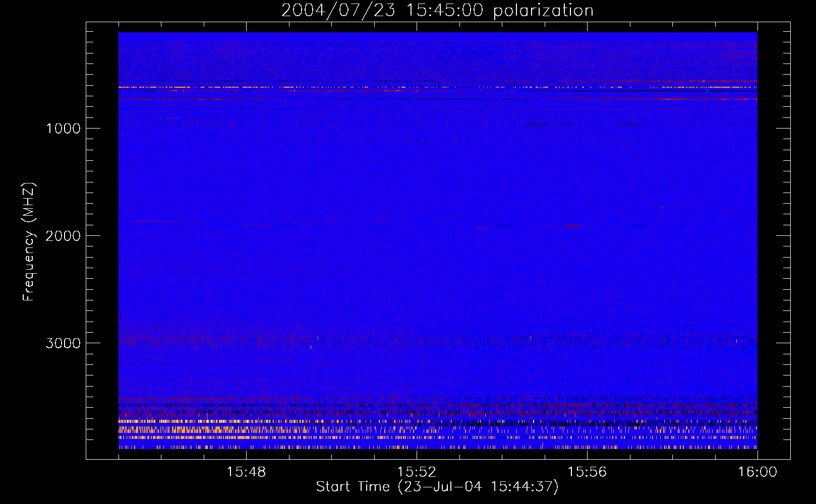Image resolution: width=816 pixels, height=504 pixels.
Task: Click the 15:56 time tick label
Action: point(587,472)
